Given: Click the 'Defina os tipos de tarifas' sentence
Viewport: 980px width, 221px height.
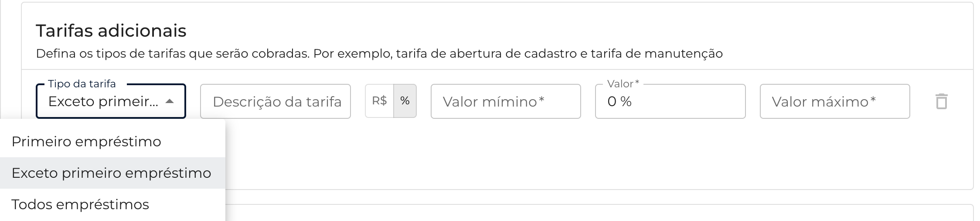Looking at the screenshot, I should (x=173, y=54).
